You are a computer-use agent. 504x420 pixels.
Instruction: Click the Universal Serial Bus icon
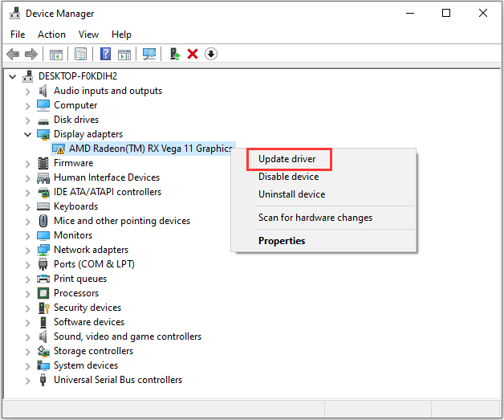[x=43, y=380]
